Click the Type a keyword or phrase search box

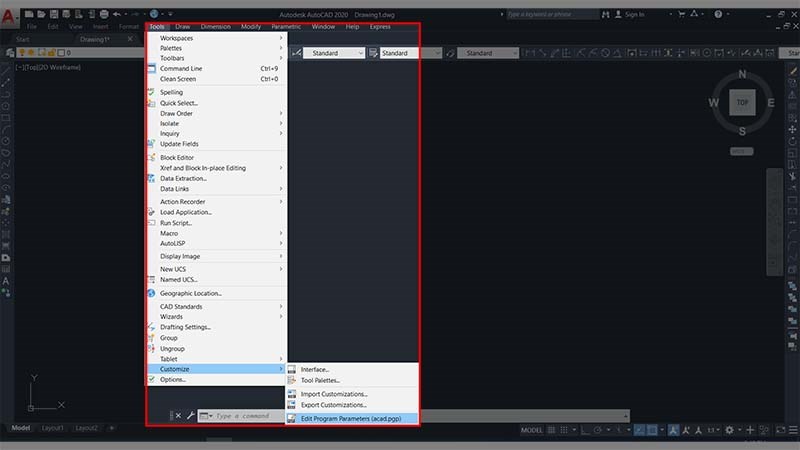point(552,14)
